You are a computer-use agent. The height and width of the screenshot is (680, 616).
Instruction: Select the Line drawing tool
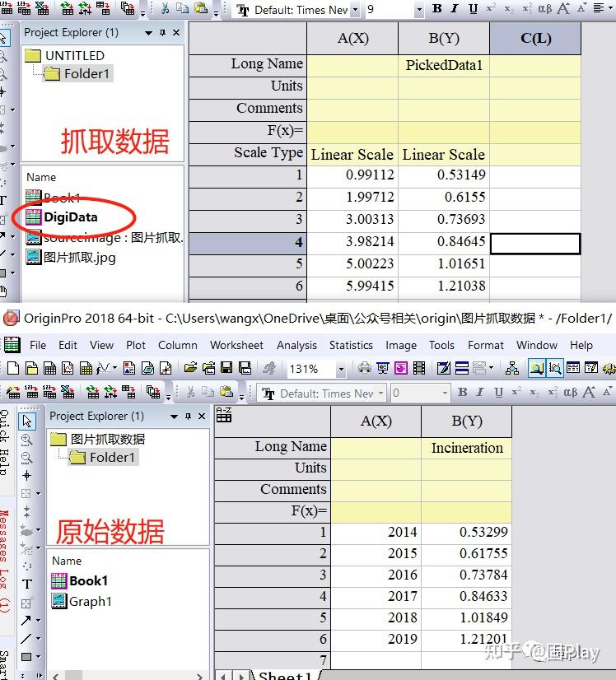26,638
